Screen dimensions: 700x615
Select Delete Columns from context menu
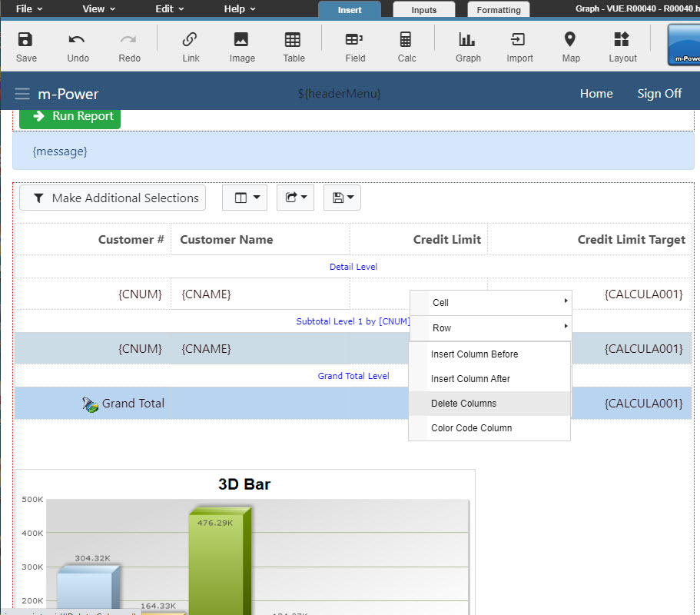tap(489, 404)
